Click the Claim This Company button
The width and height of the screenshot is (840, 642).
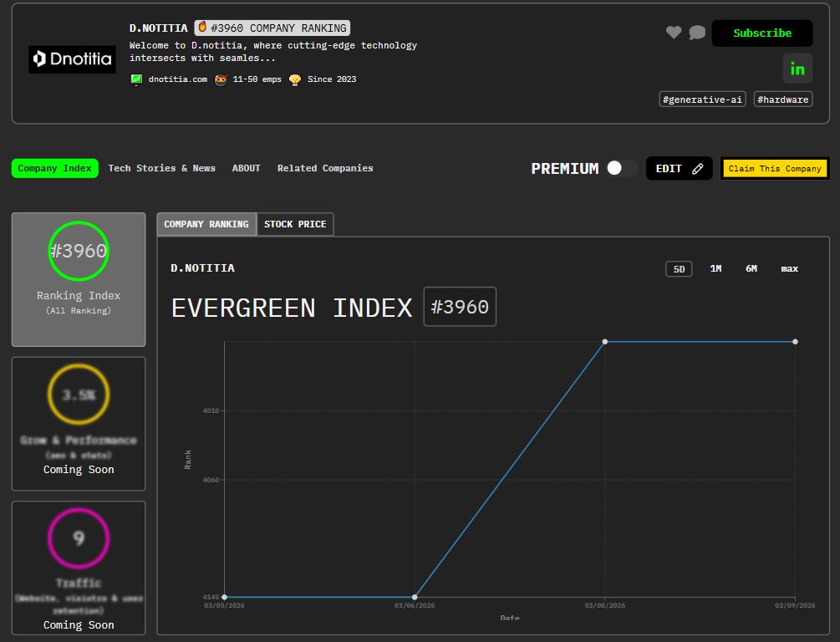click(775, 169)
